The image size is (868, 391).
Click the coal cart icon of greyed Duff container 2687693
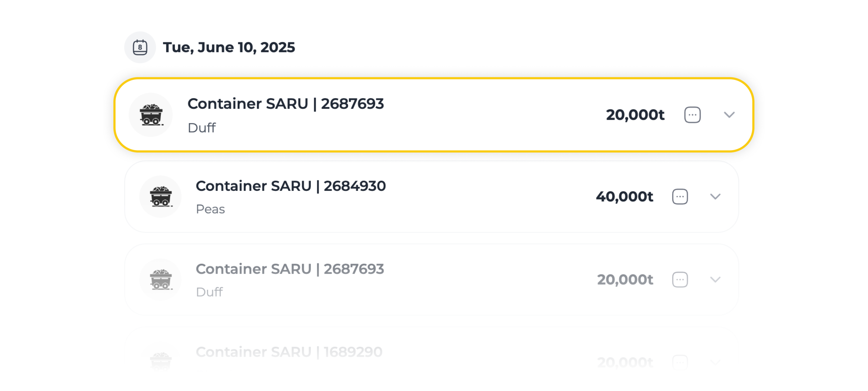[x=160, y=279]
